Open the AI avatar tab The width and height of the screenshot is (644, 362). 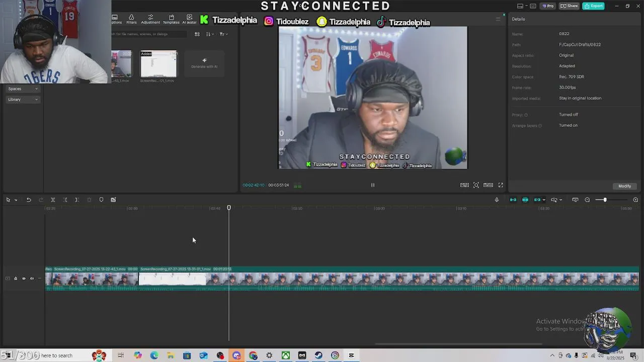pyautogui.click(x=189, y=19)
